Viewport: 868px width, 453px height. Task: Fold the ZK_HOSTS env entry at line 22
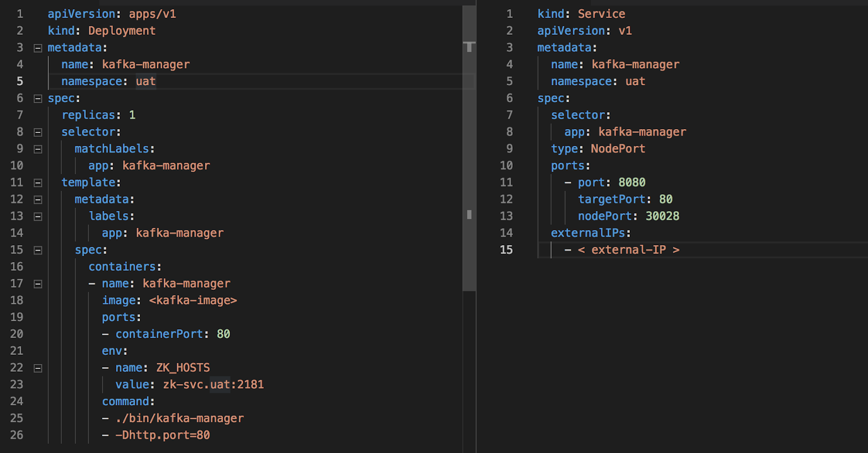(x=38, y=368)
